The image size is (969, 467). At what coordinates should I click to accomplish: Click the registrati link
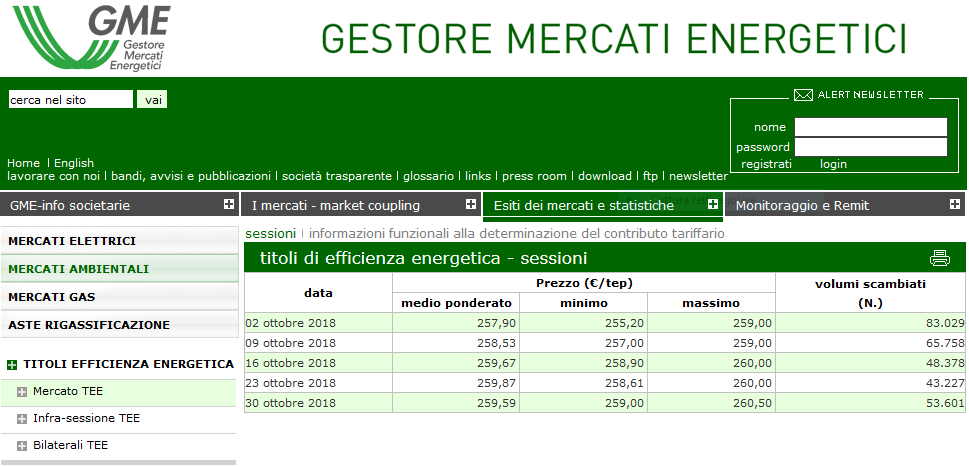click(x=766, y=164)
